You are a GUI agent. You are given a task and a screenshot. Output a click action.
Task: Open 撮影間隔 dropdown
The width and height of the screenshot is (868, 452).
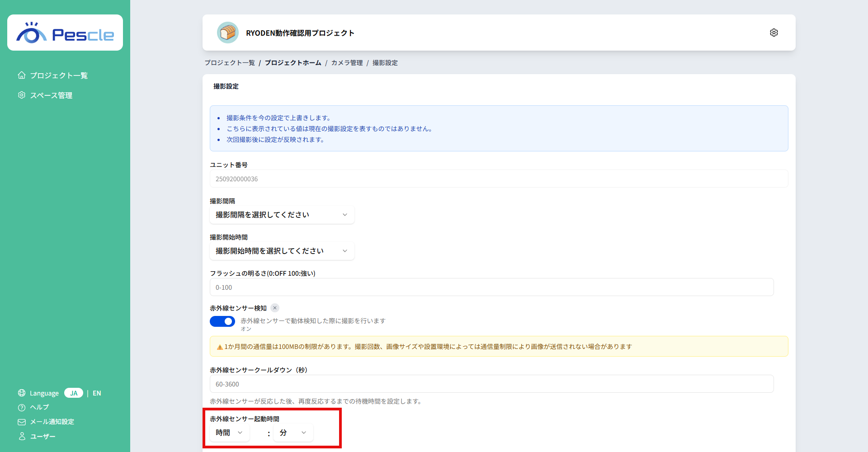click(x=282, y=215)
